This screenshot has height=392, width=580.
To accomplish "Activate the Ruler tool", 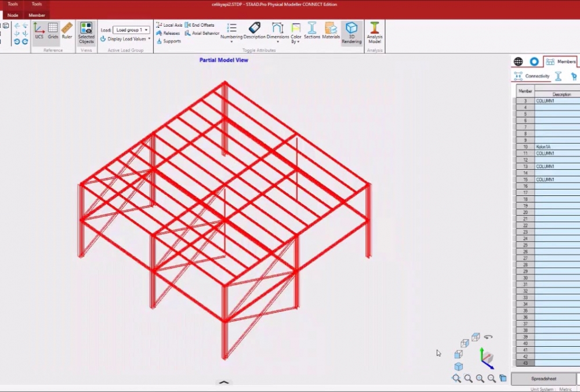I will pos(67,30).
